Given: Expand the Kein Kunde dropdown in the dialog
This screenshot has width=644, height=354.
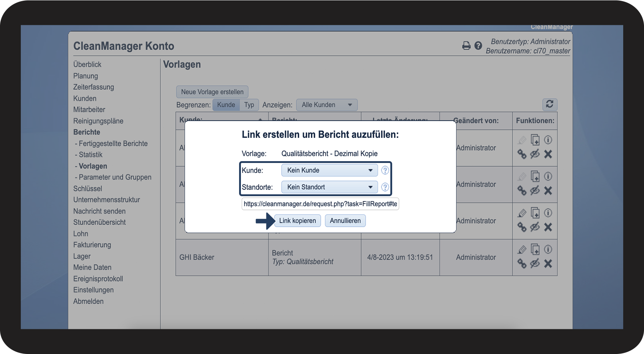Looking at the screenshot, I should tap(329, 170).
